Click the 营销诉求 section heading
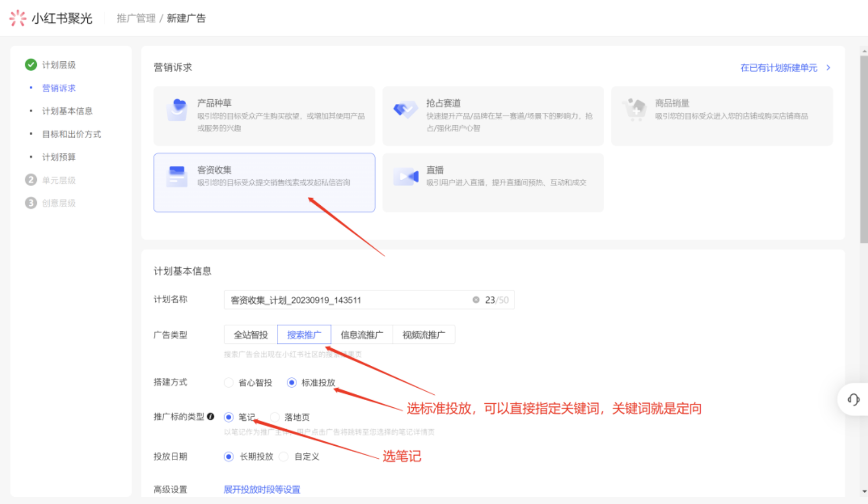 pyautogui.click(x=173, y=67)
